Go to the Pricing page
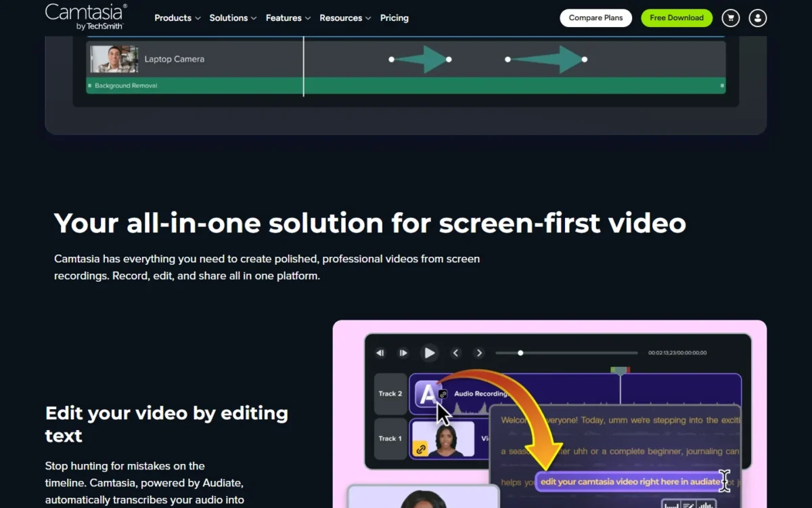The height and width of the screenshot is (508, 812). [394, 18]
